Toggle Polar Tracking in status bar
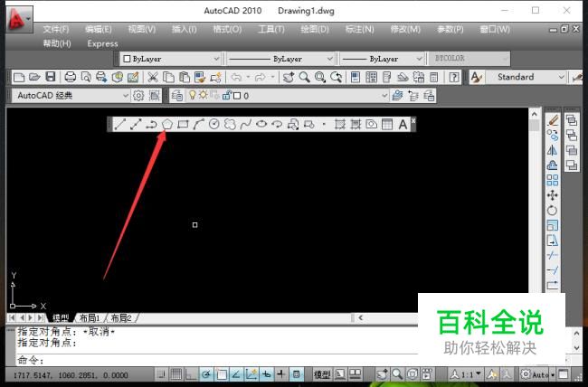 [x=206, y=373]
